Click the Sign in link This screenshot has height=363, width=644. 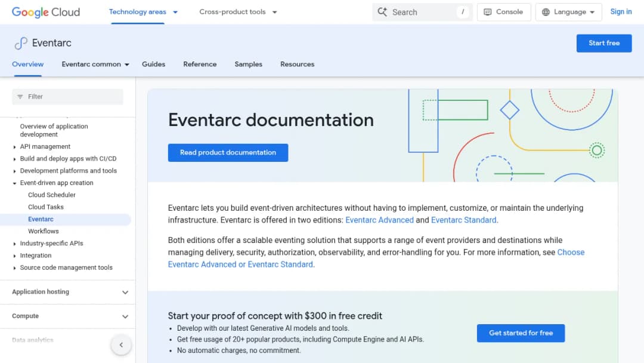coord(621,12)
